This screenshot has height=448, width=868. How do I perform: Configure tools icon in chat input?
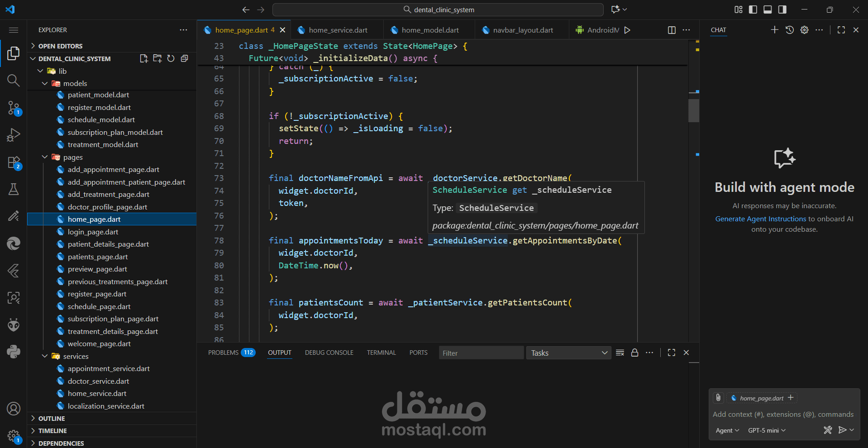click(x=828, y=430)
